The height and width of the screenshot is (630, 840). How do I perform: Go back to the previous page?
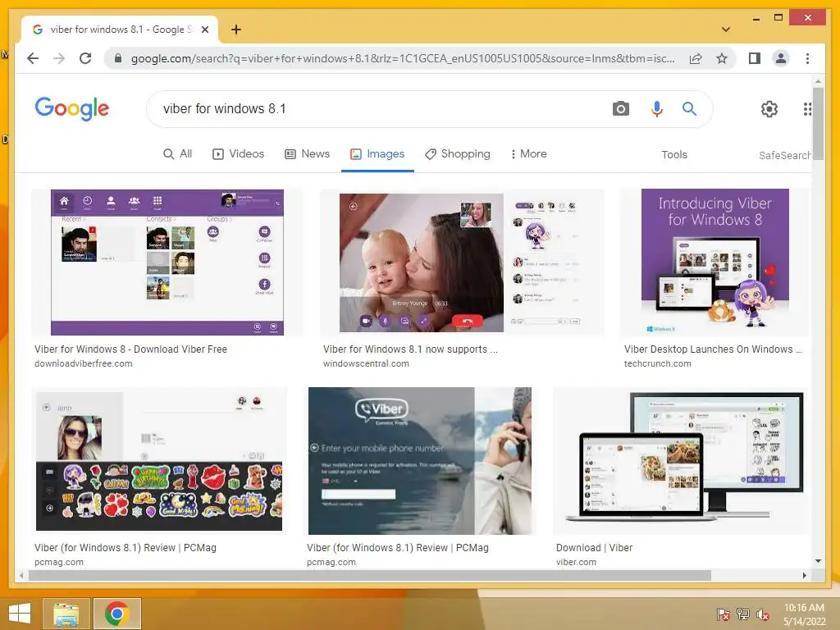pos(33,58)
